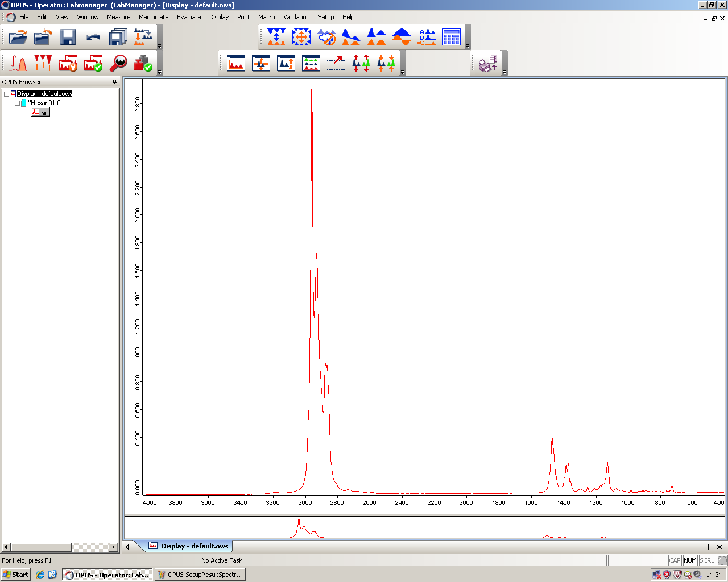Click the Save File floppy disk icon

tap(68, 38)
